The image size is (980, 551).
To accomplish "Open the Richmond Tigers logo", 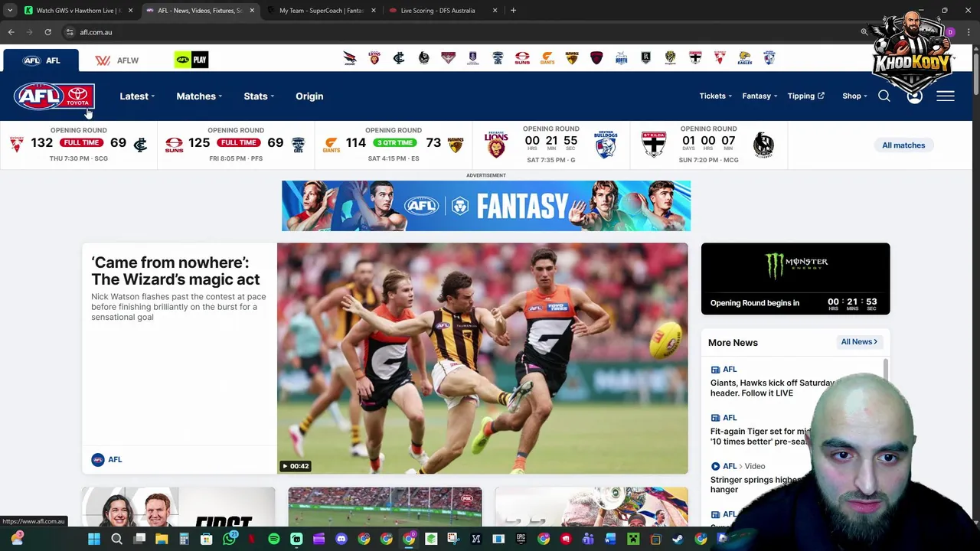I will click(x=670, y=58).
